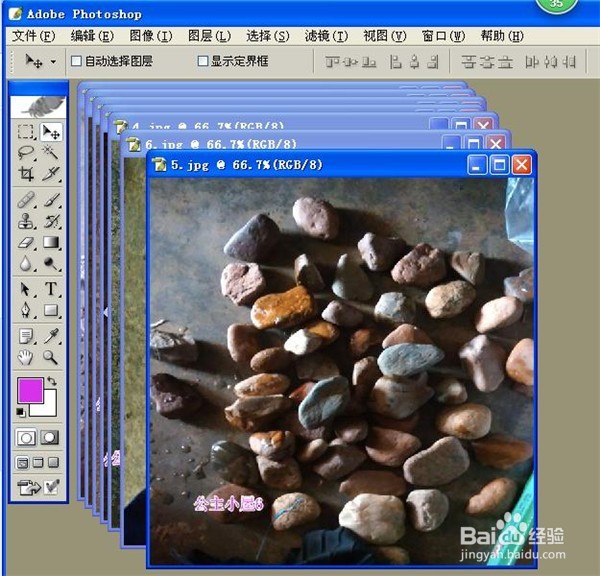Viewport: 600px width, 576px height.
Task: Enable 显示定界框 checkbox
Action: 202,61
